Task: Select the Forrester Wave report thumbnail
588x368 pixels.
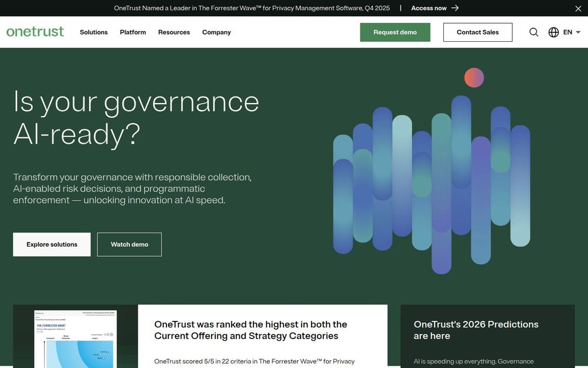Action: click(75, 342)
